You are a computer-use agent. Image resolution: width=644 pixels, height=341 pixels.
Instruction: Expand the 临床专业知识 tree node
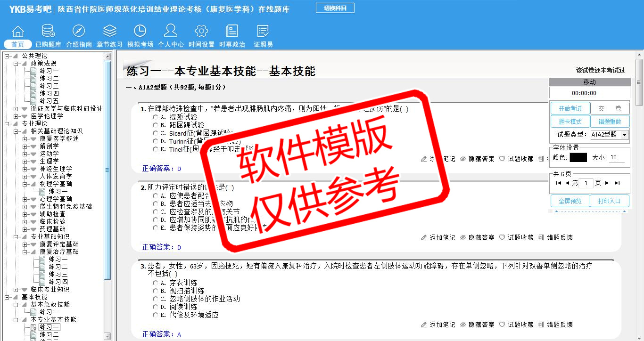tap(16, 290)
